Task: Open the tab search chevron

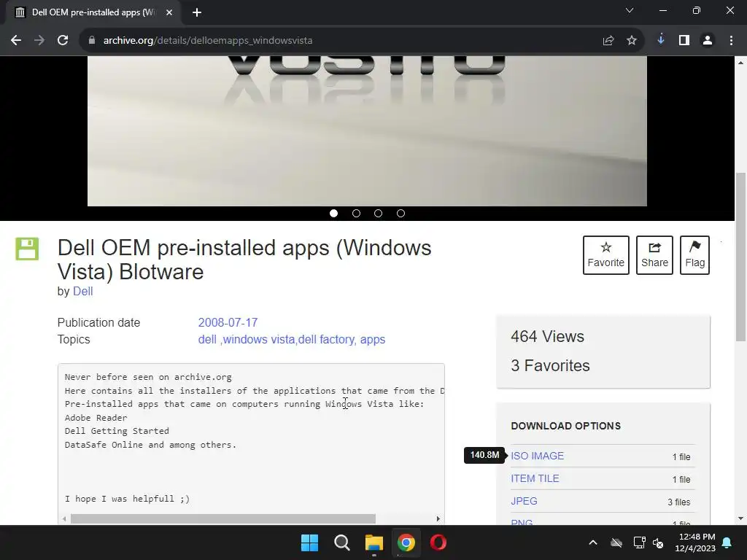Action: pyautogui.click(x=630, y=10)
